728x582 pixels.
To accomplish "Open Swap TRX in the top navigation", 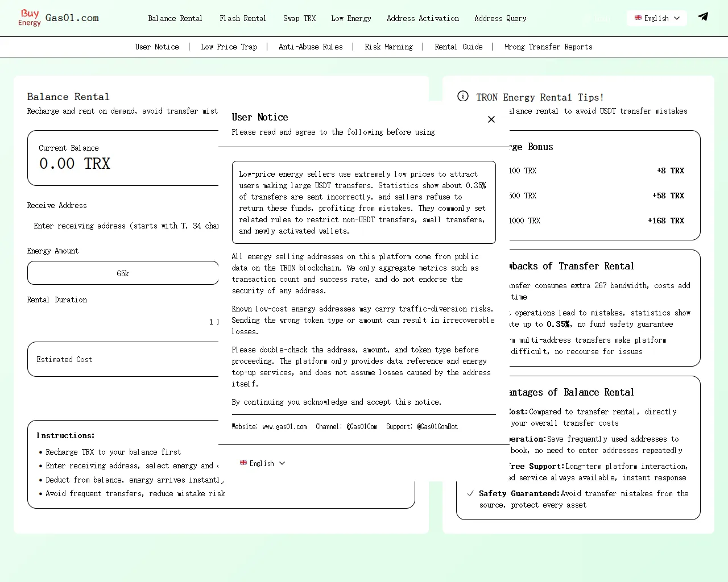I will coord(299,18).
